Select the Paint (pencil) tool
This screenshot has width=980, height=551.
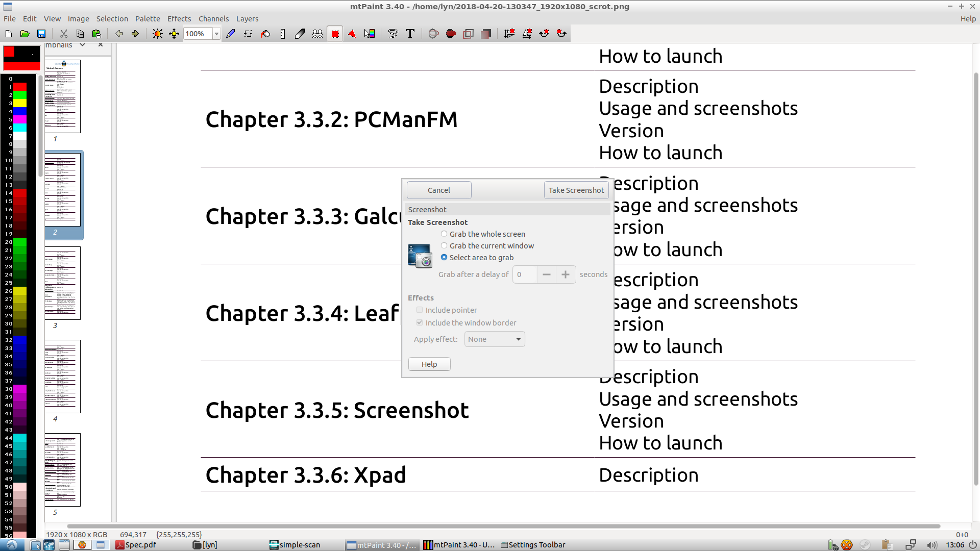(x=231, y=34)
